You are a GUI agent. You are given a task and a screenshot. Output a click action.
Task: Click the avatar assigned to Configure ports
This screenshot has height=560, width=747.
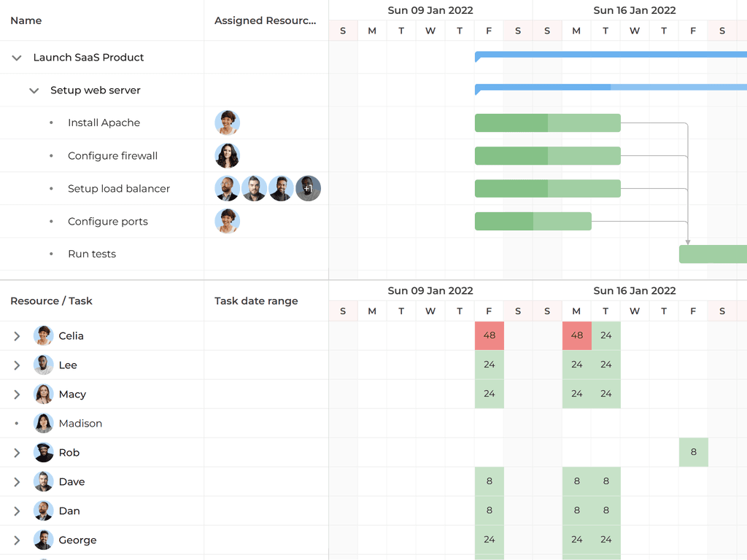227,221
